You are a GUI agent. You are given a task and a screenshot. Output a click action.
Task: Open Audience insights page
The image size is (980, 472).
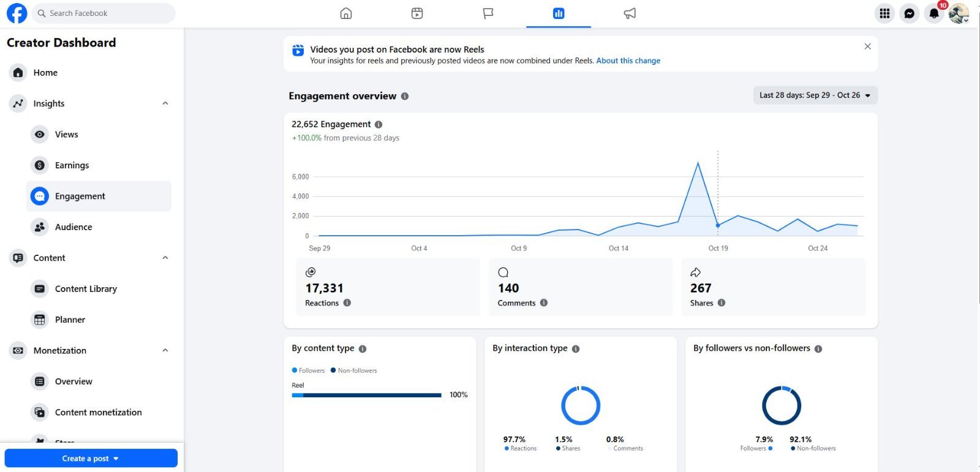click(x=99, y=227)
